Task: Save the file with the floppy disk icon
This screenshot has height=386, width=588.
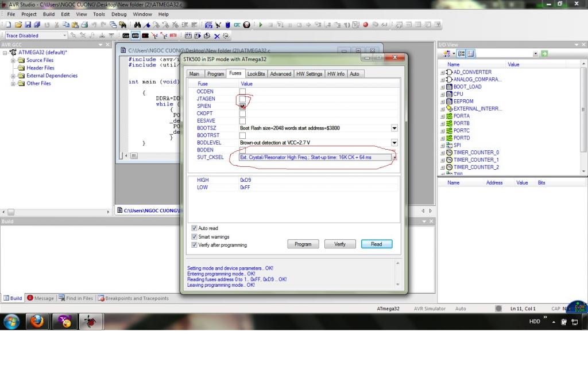Action: coord(28,25)
